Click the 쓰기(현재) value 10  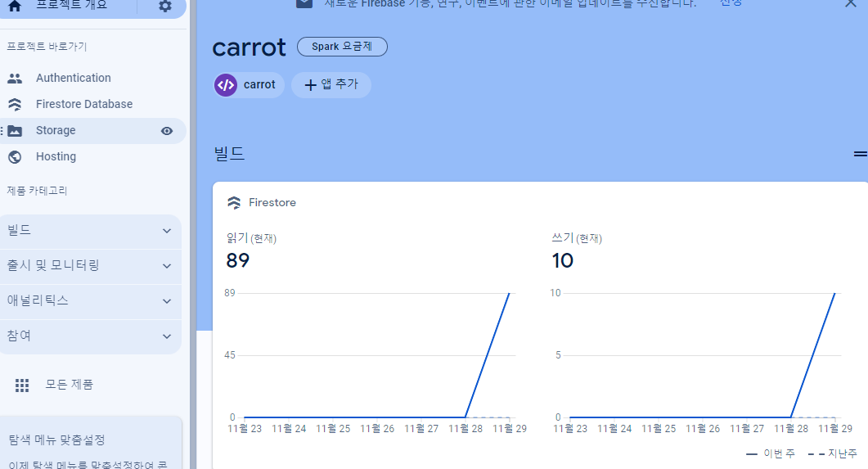(562, 260)
